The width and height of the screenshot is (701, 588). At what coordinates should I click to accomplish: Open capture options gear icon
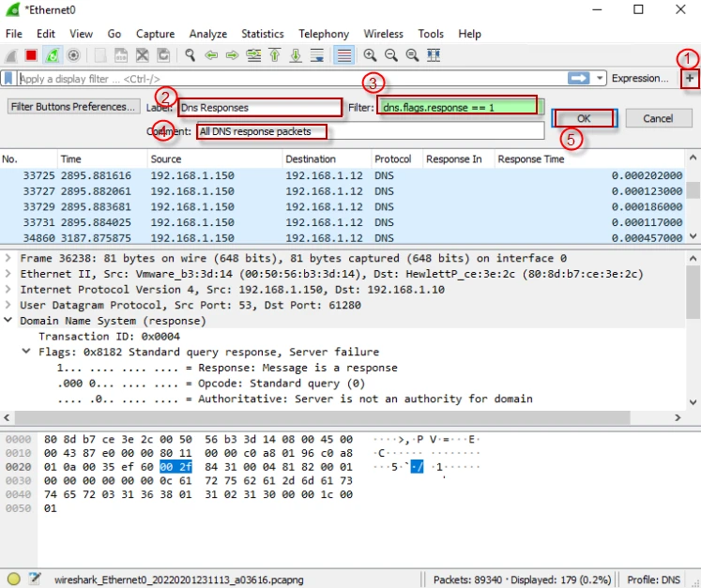coord(73,55)
